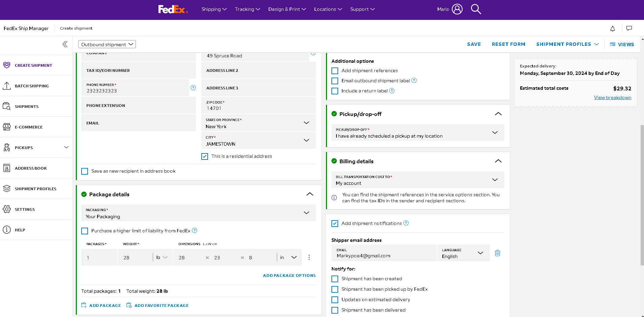
Task: Click the billing details info icon
Action: tap(334, 198)
